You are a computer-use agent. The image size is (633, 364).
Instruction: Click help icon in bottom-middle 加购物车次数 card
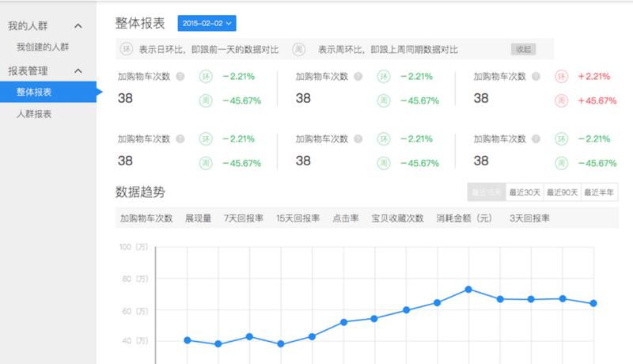pos(358,138)
